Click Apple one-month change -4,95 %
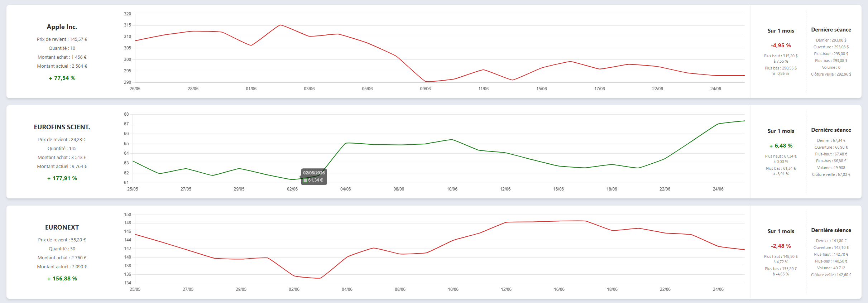Image resolution: width=868 pixels, height=303 pixels. tap(781, 45)
